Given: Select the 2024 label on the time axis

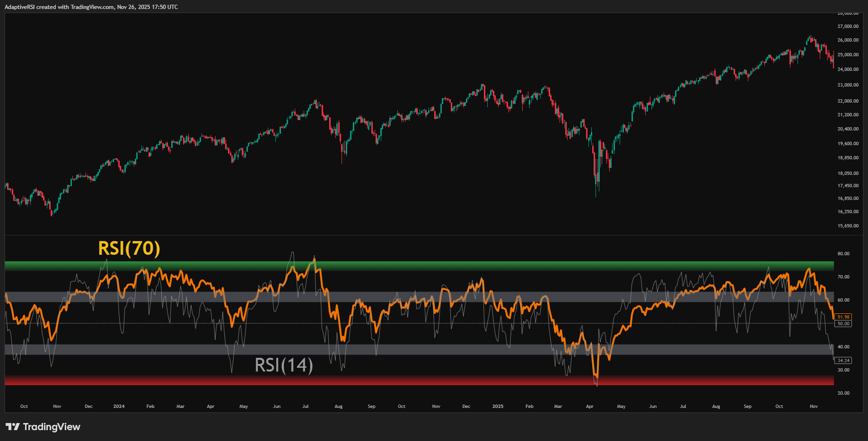Looking at the screenshot, I should [119, 406].
